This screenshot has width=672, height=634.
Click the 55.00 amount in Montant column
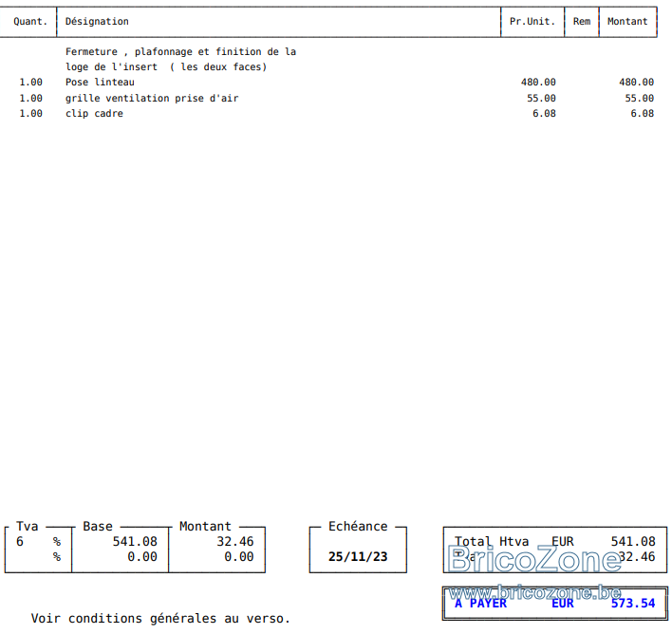[639, 98]
